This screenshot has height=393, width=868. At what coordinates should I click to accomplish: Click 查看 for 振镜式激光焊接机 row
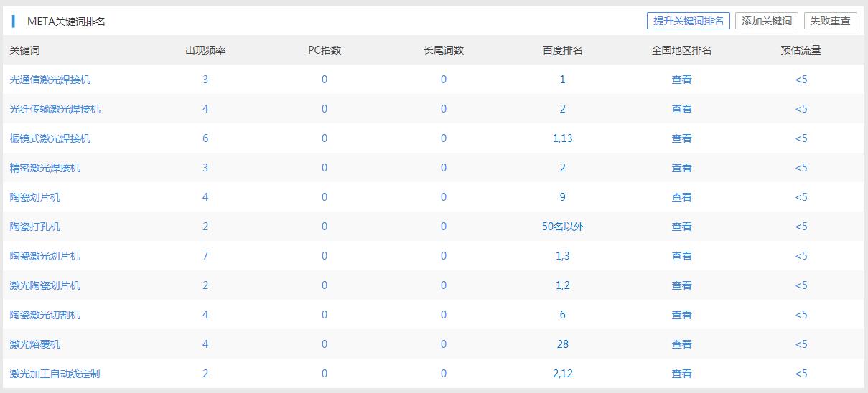pos(681,138)
